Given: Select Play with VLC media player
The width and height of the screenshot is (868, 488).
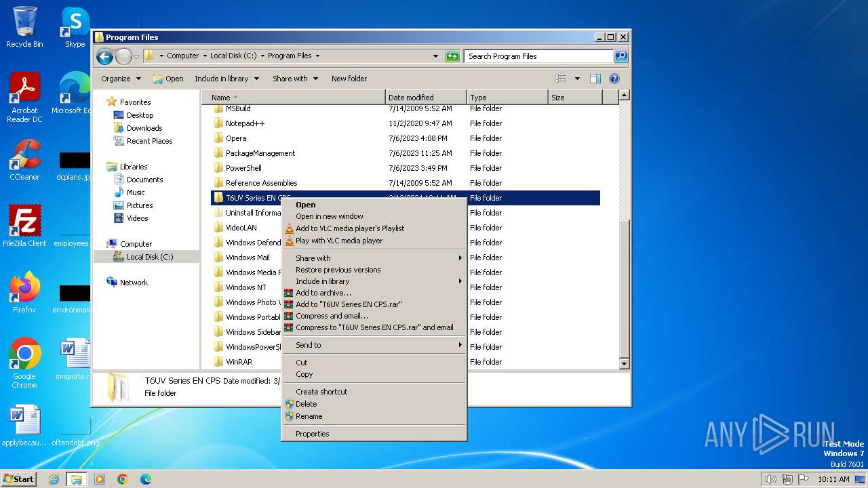Looking at the screenshot, I should 374,241.
